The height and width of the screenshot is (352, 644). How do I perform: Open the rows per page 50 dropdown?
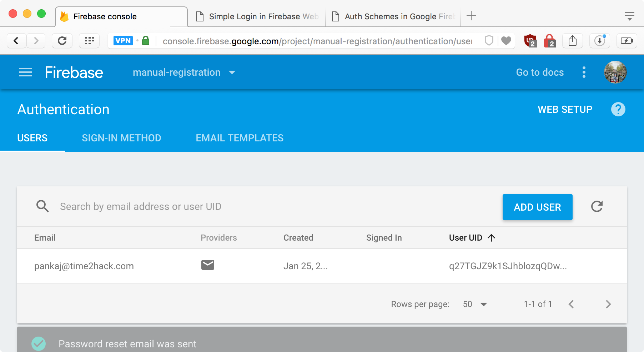(x=475, y=304)
